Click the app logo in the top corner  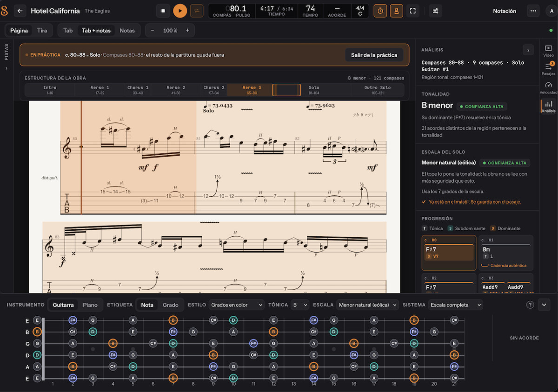5,11
